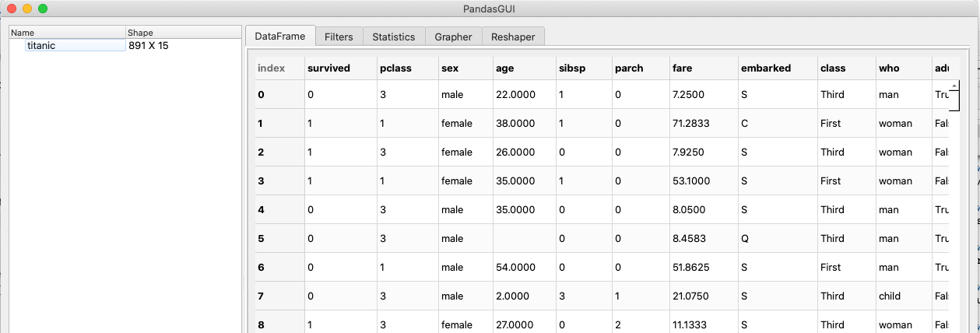Screen dimensions: 980x333
Task: Open the Reshaper tab
Action: [513, 37]
